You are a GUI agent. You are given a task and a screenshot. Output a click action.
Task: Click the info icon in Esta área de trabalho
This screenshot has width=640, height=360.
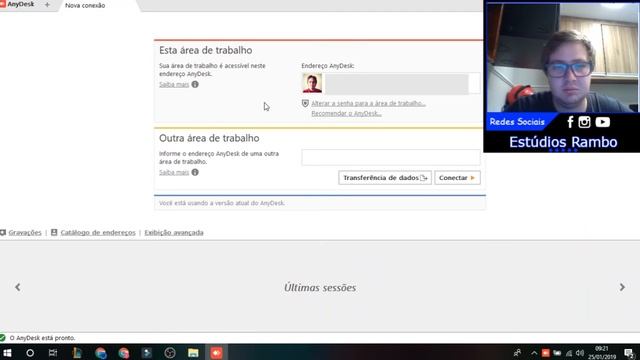pos(195,84)
